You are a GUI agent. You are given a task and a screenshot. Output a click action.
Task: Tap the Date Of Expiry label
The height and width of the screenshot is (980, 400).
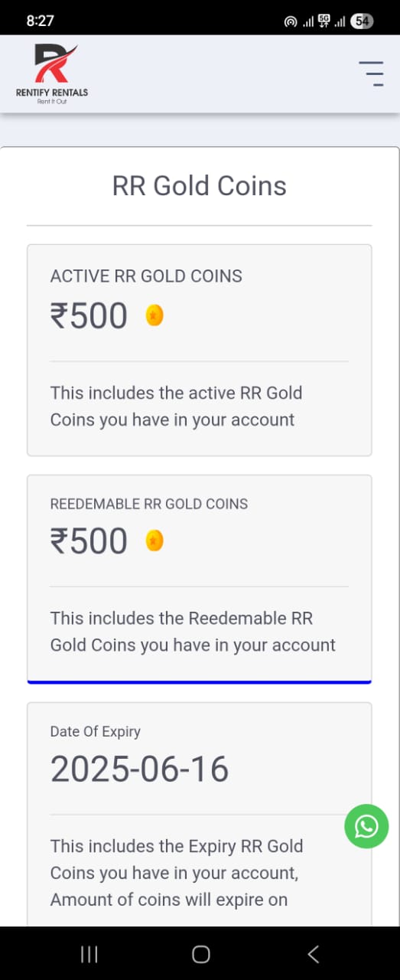96,731
